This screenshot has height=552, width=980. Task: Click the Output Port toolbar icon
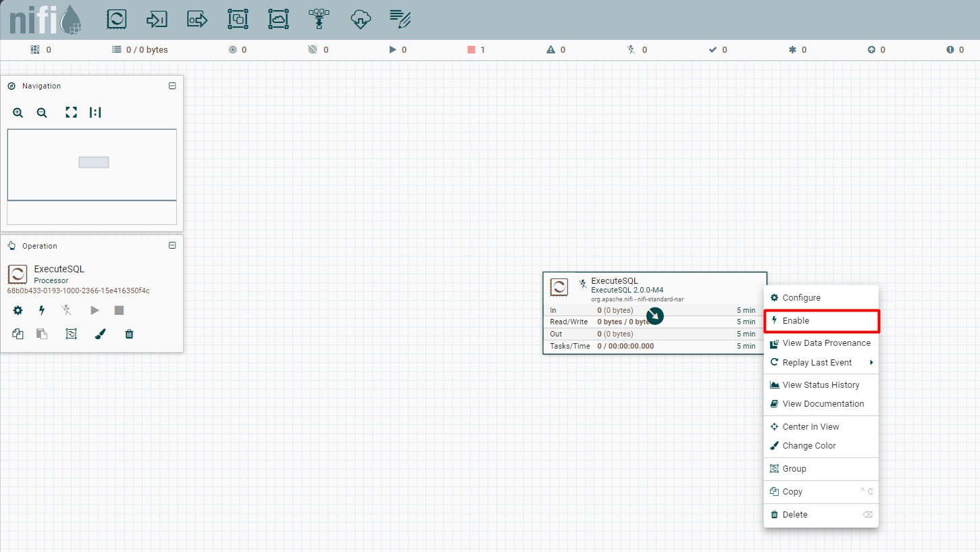[197, 20]
